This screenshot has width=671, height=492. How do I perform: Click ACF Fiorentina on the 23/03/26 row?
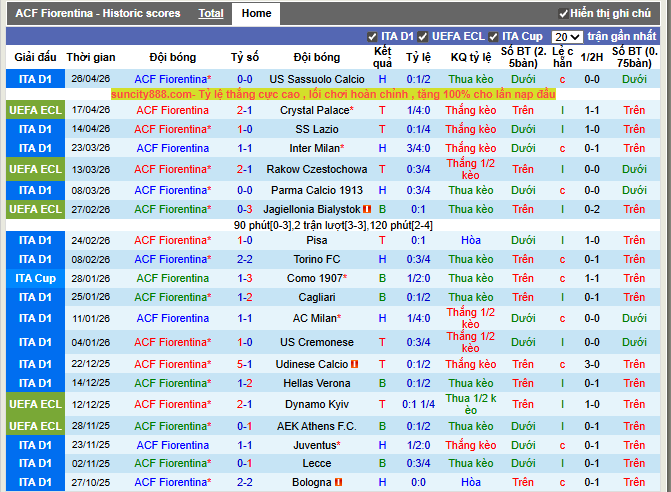172,148
